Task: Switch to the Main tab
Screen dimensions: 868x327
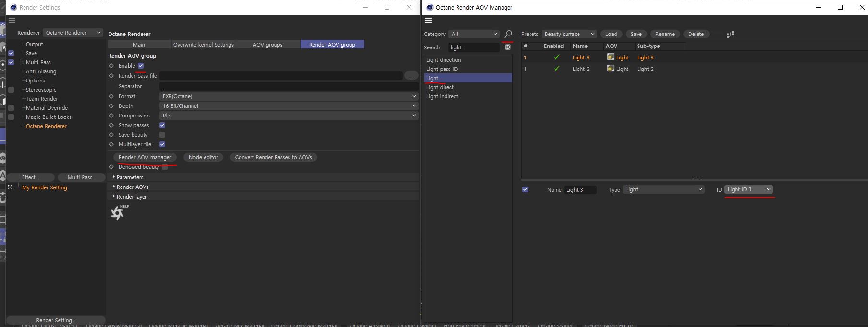Action: (x=139, y=45)
